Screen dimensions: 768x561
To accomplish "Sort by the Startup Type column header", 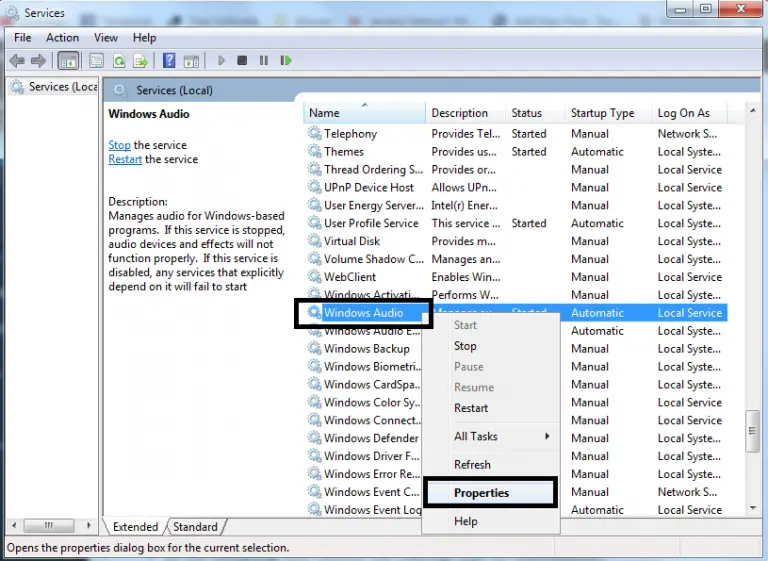I will tap(607, 113).
